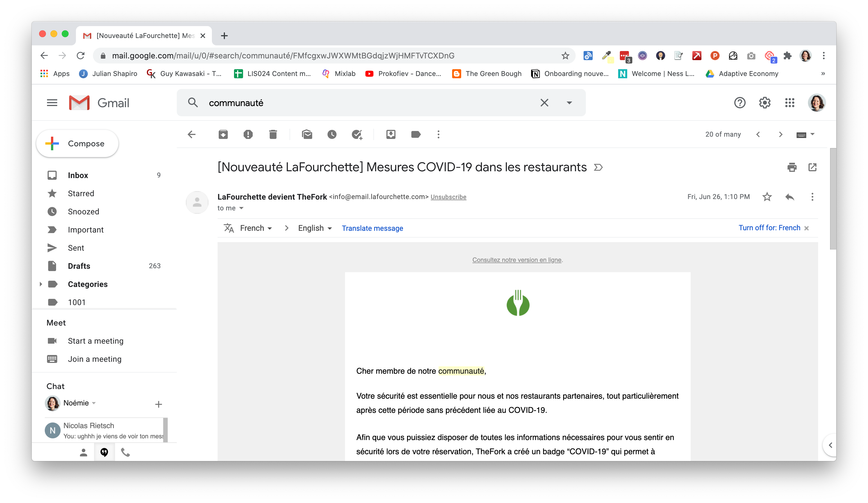Archive this email
This screenshot has width=868, height=503.
pos(223,134)
